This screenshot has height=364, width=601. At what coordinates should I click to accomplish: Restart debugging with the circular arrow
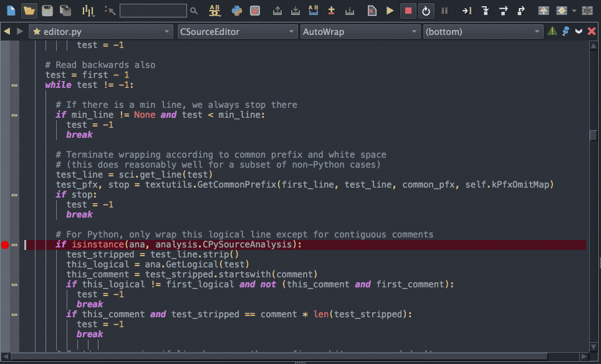click(x=426, y=11)
